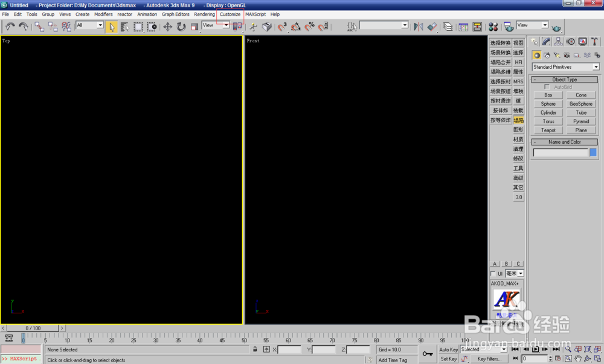Open the Modifiers menu
604x364 pixels.
(x=103, y=14)
